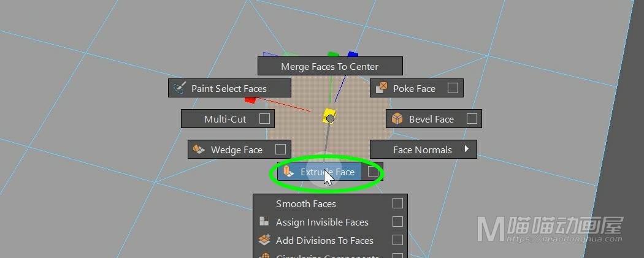644x258 pixels.
Task: Select Wedge Face entry
Action: (239, 150)
